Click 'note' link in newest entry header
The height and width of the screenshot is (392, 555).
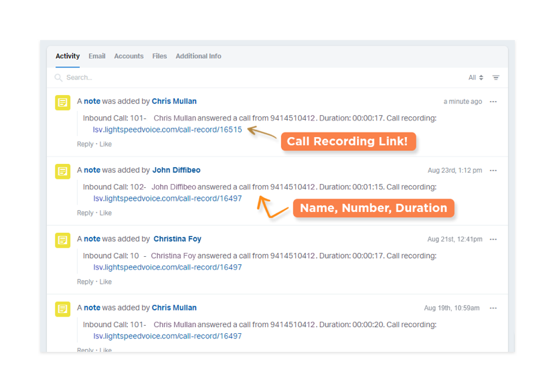pyautogui.click(x=92, y=101)
